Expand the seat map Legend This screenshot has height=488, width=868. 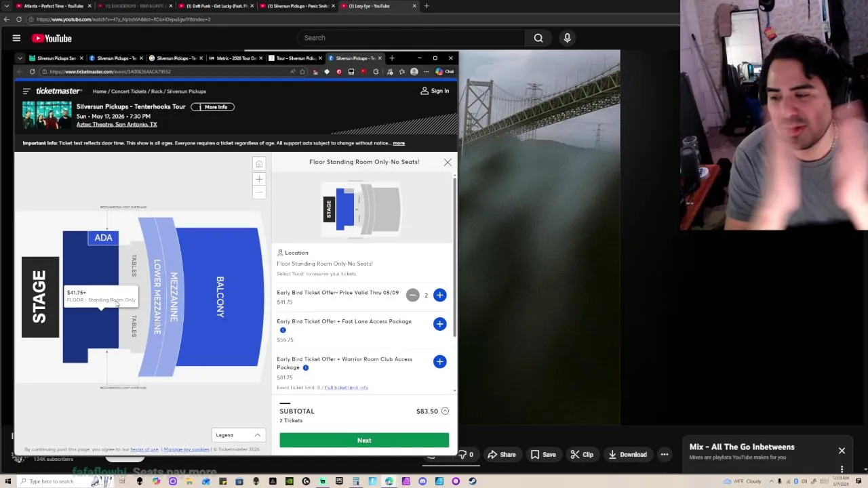(x=238, y=435)
